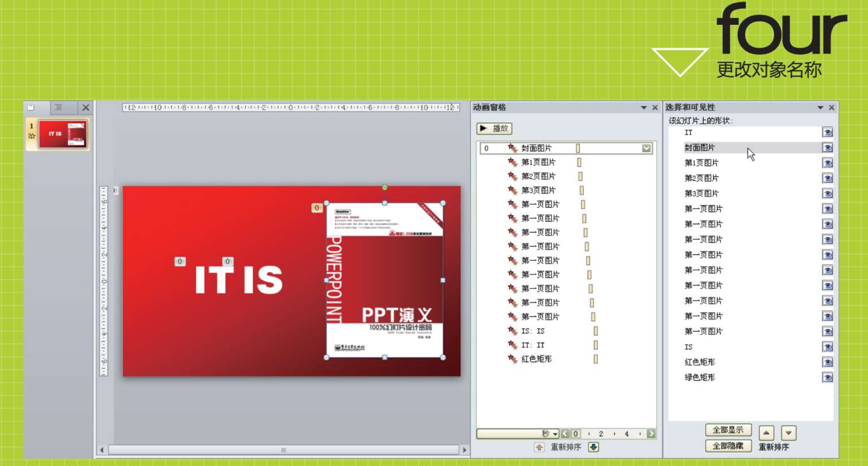Screen dimensions: 868x466
Task: Switch to the slides thumbnail tab
Action: [x=31, y=107]
